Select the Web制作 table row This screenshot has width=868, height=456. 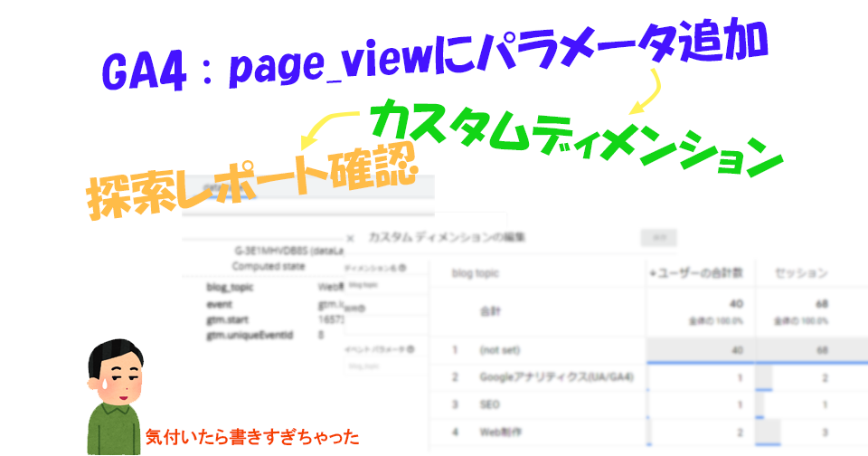(649, 432)
